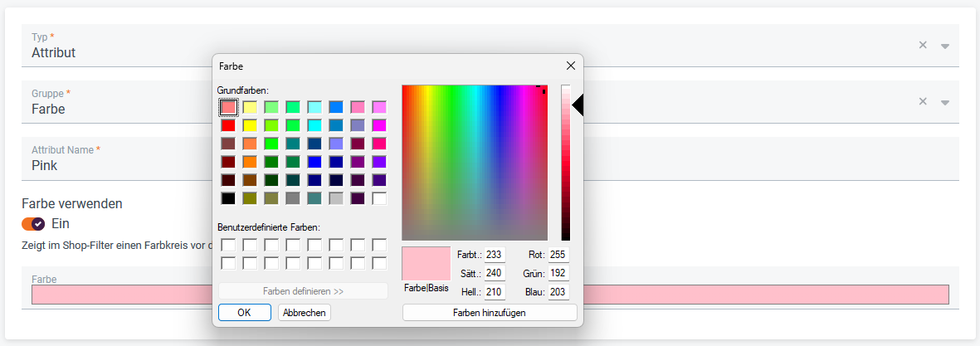Select the salmon swatch with dotted selection border
Image resolution: width=980 pixels, height=346 pixels.
click(x=229, y=107)
